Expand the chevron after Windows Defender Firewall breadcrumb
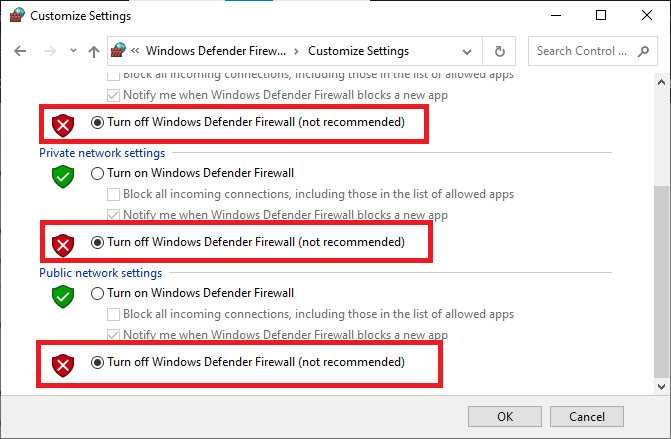 click(x=298, y=51)
